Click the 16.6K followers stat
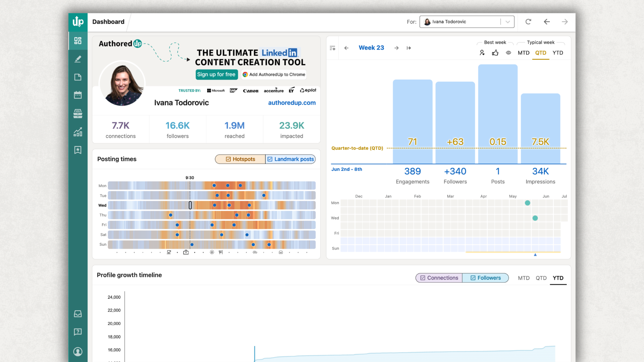 (x=177, y=129)
